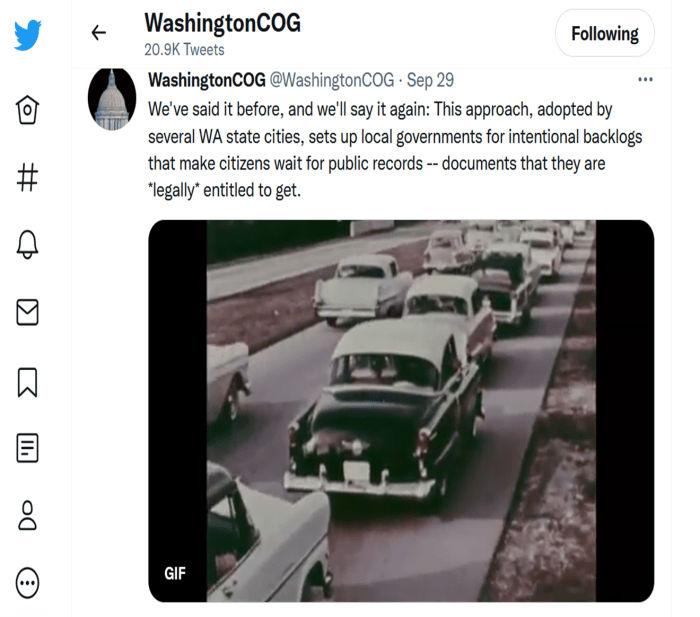Screen dimensions: 700x617
Task: Open the Explore hashtag icon
Action: click(28, 178)
